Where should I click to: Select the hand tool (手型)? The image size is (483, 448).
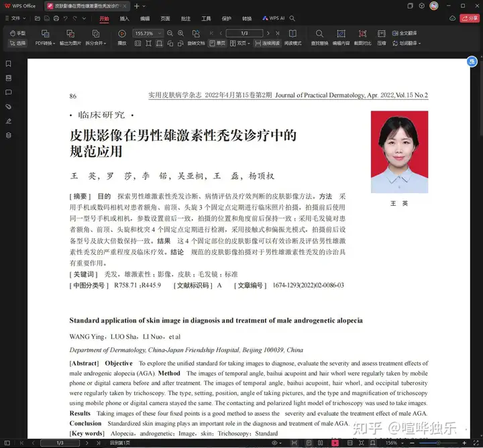(x=17, y=33)
